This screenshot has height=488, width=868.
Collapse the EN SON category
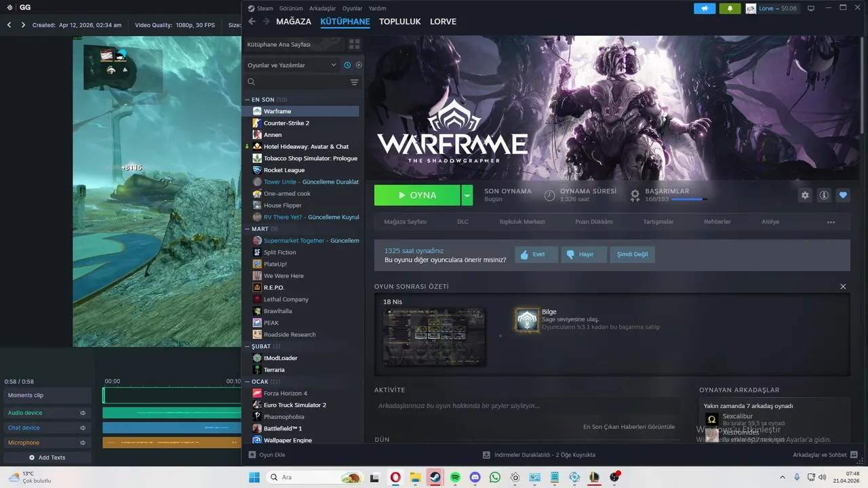(248, 100)
